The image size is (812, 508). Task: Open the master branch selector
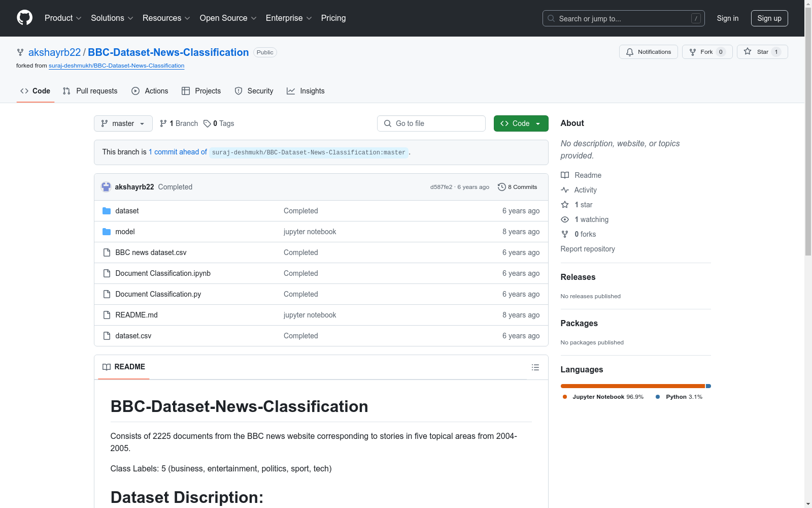point(123,123)
